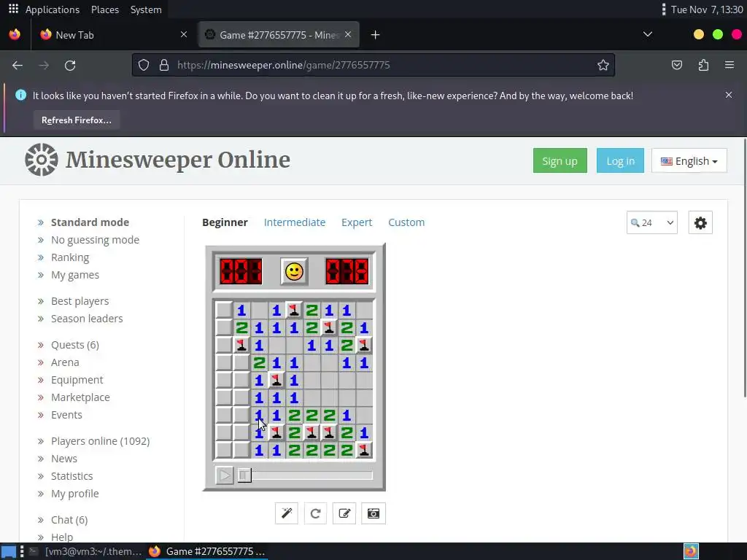Click the Pocket save icon

(677, 65)
